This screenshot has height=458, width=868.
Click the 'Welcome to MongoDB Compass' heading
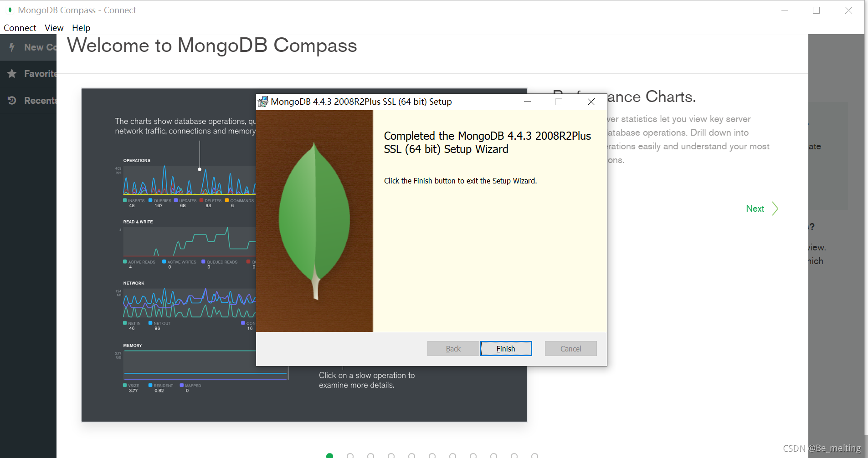[212, 45]
